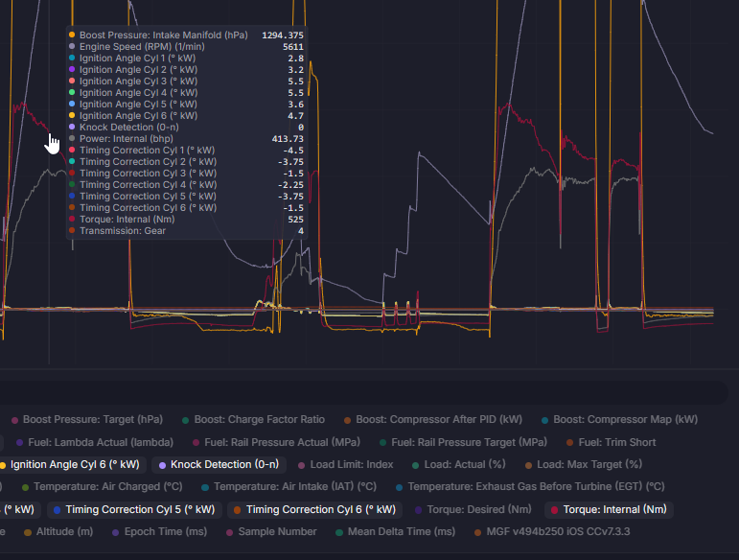Enable Exhaust Gas Before Turbine (EGT) series
Image resolution: width=739 pixels, height=560 pixels.
point(531,486)
